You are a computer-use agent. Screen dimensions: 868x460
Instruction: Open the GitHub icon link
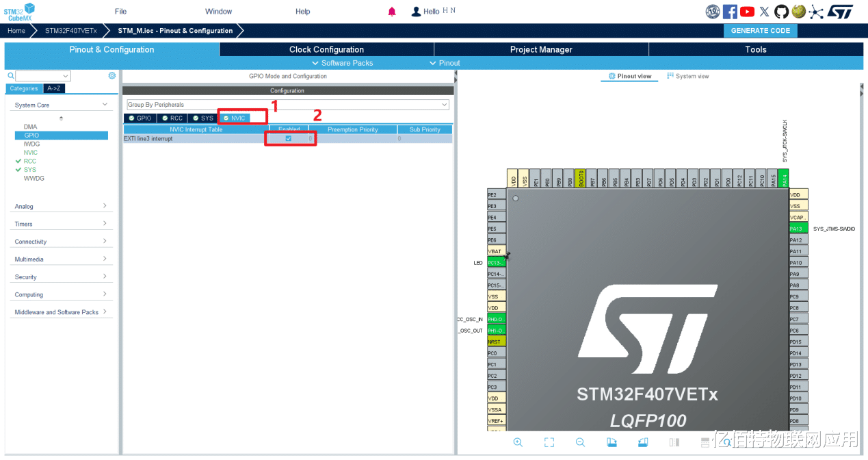[x=781, y=12]
